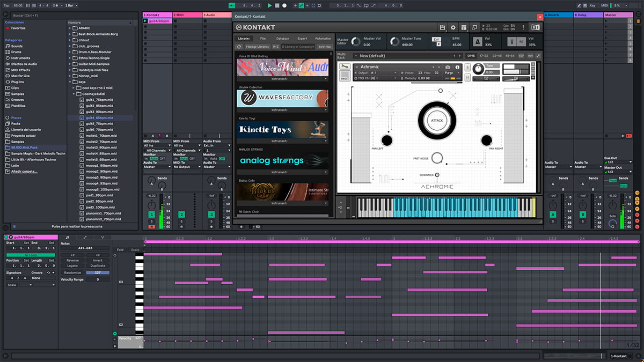
Task: Collapse the keys folder in browser
Action: 71,82
